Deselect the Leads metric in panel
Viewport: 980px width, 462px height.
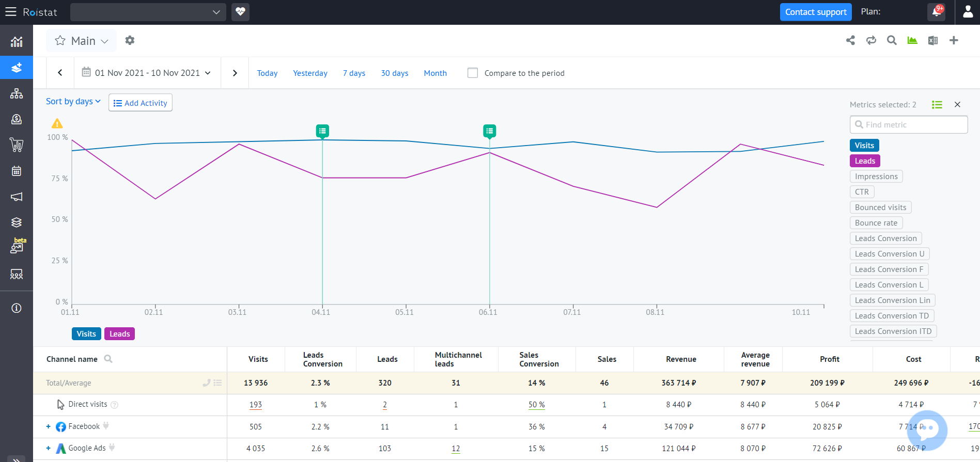[865, 161]
